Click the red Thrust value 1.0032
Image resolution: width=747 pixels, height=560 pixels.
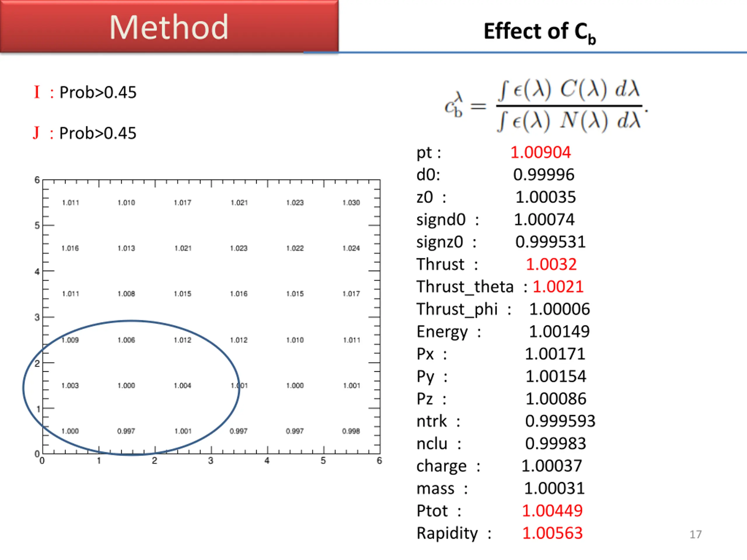(x=551, y=264)
